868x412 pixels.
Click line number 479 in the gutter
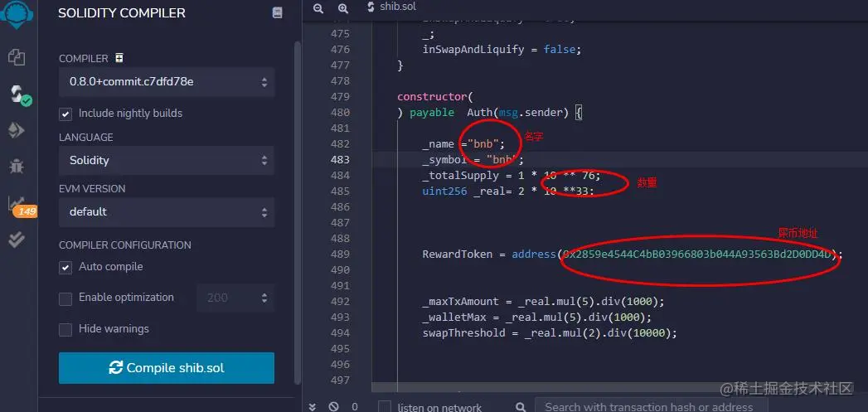click(341, 96)
